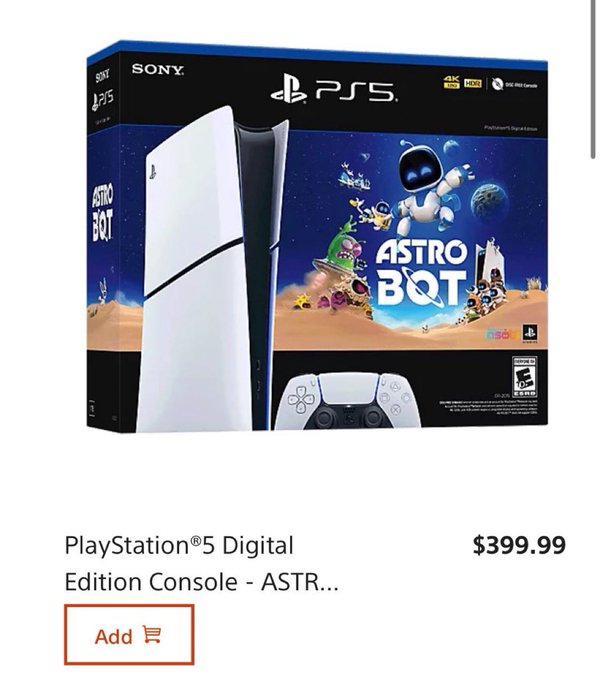Open the PlayStation®5 Digital Edition Console title link

201,563
